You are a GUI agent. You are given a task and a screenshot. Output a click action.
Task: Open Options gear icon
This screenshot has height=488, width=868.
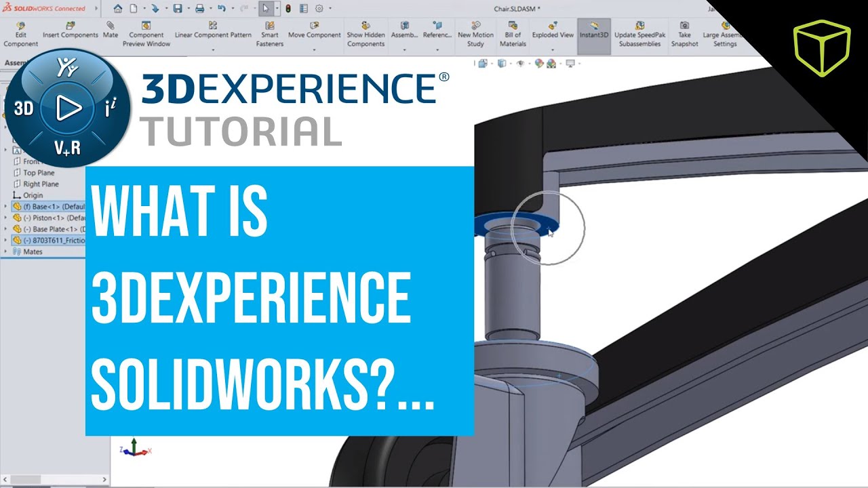319,9
